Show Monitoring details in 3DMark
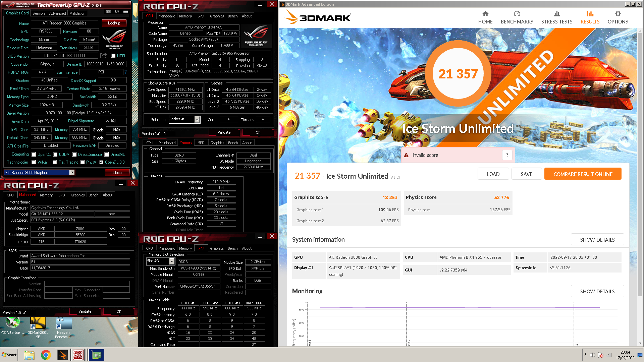The image size is (644, 362). (597, 291)
